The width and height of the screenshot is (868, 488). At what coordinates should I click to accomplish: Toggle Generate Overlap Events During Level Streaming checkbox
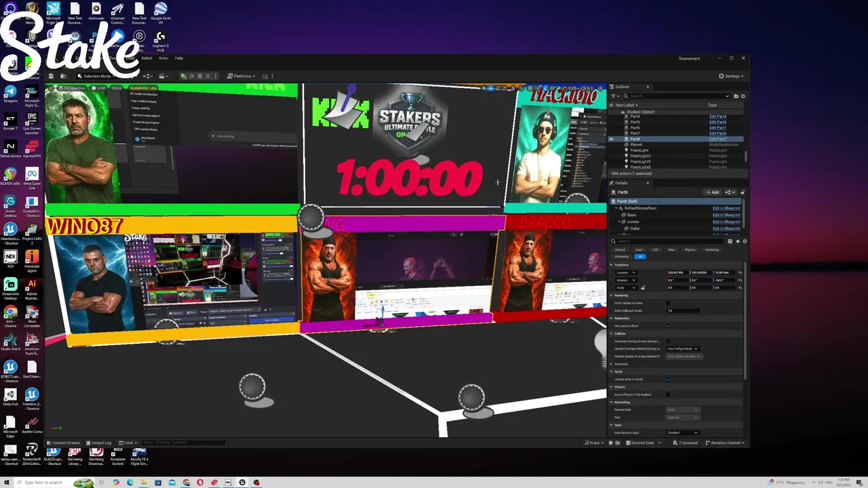point(668,341)
